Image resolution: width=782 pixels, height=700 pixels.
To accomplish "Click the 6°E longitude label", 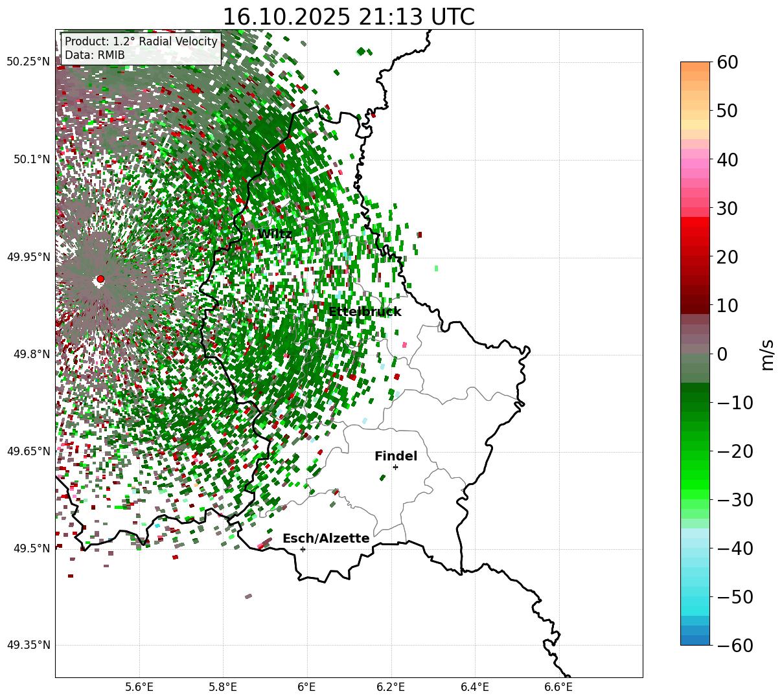I will pyautogui.click(x=306, y=687).
